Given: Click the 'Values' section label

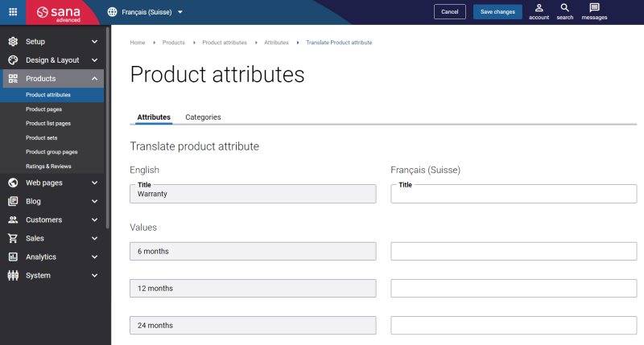Looking at the screenshot, I should tap(143, 228).
